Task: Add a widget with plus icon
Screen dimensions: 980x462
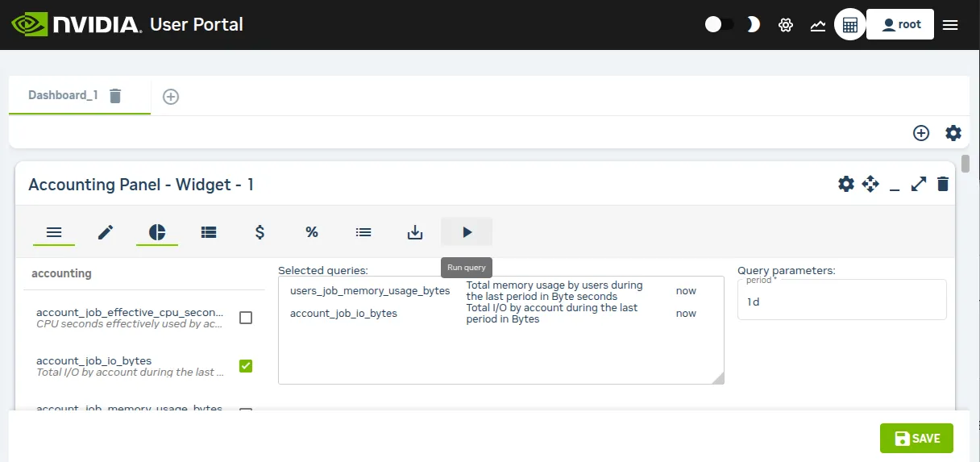Action: pyautogui.click(x=921, y=133)
